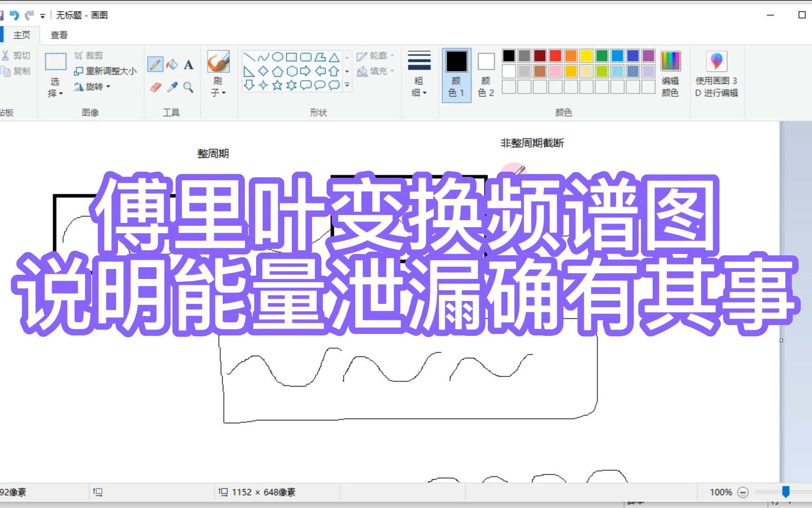The width and height of the screenshot is (812, 508).
Task: Pick the Six-point star shape
Action: pos(292,85)
